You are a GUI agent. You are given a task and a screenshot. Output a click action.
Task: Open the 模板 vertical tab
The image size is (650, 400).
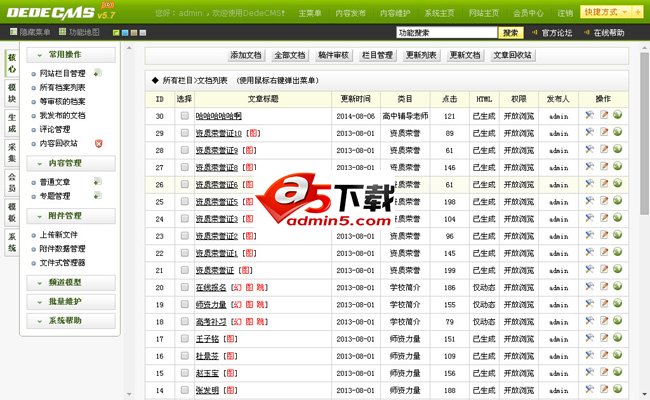pos(12,212)
